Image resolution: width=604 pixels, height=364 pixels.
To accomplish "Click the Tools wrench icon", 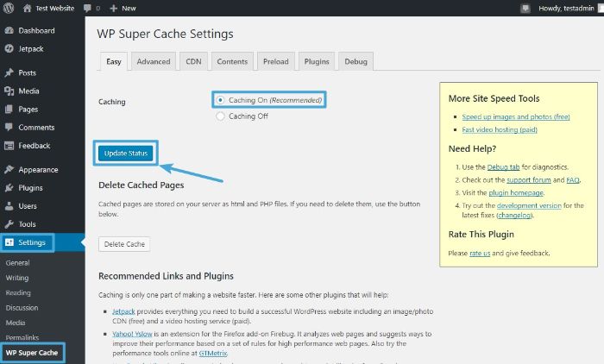I will 9,224.
